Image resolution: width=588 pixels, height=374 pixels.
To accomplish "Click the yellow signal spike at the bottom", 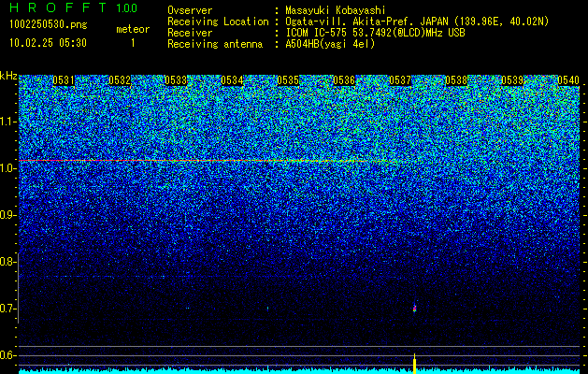I will click(x=414, y=364).
